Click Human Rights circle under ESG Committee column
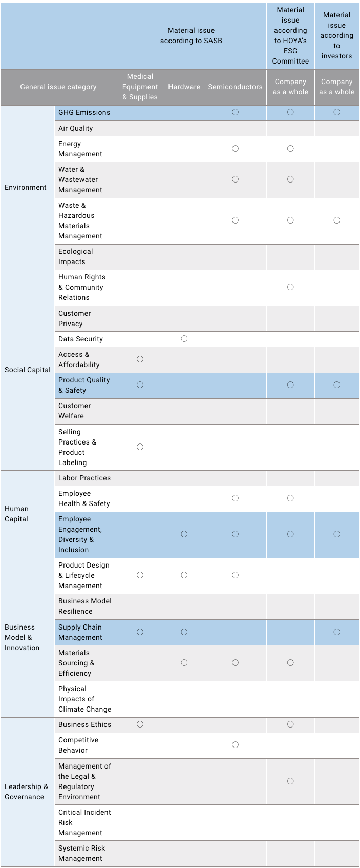This screenshot has width=360, height=868. (290, 287)
